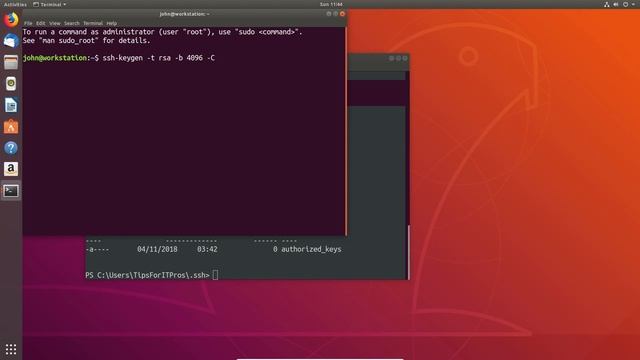Click the ssh-keygen command line text

(159, 58)
